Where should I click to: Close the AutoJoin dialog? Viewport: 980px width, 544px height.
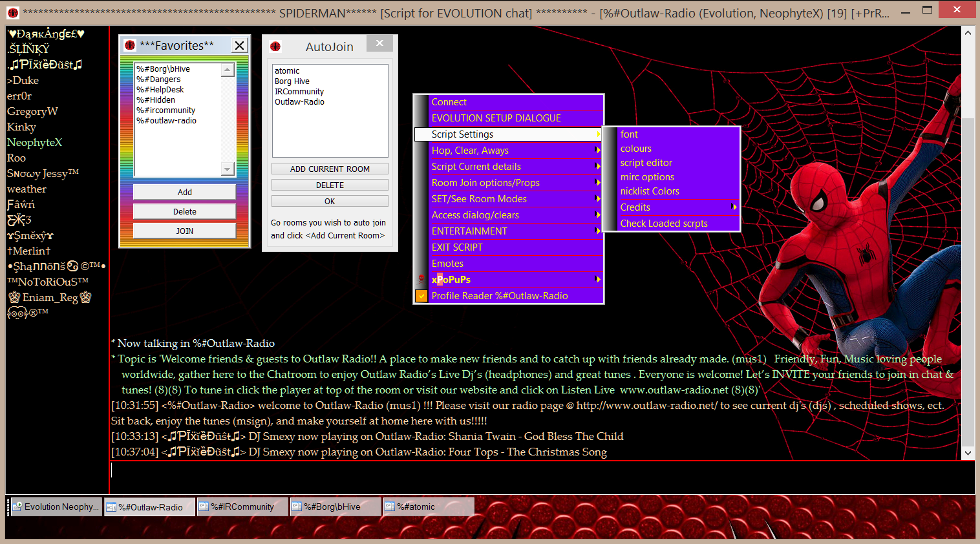click(379, 43)
